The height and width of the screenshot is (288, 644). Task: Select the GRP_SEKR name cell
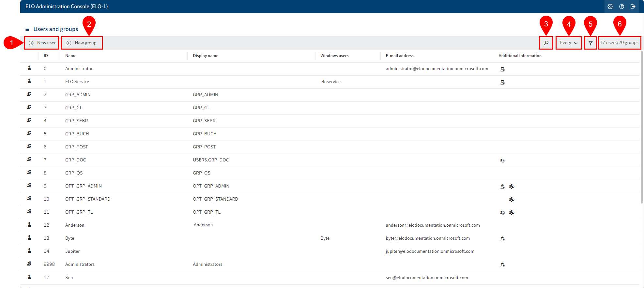[x=77, y=121]
